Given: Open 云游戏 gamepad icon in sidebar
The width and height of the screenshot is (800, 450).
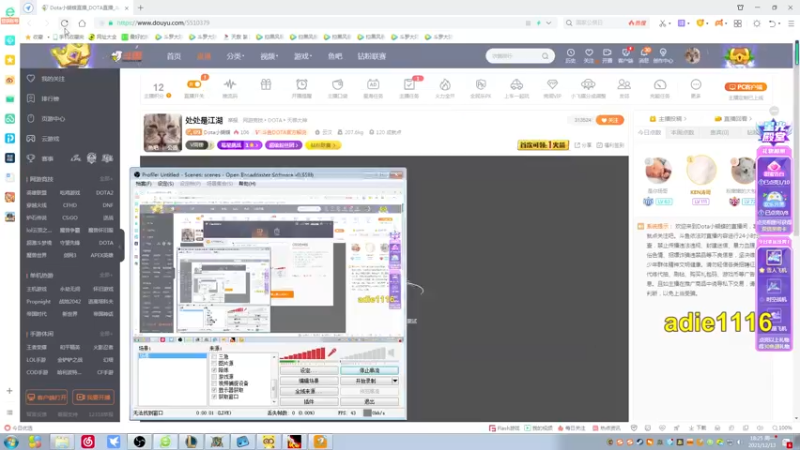Looking at the screenshot, I should point(31,138).
